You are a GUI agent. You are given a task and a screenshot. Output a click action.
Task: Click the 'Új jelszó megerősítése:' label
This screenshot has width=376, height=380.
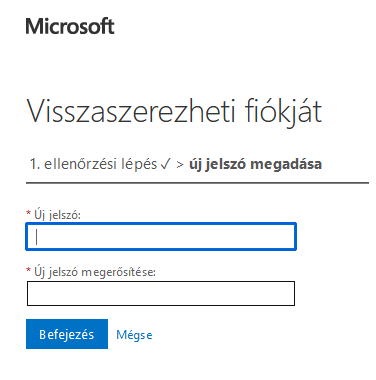click(95, 272)
